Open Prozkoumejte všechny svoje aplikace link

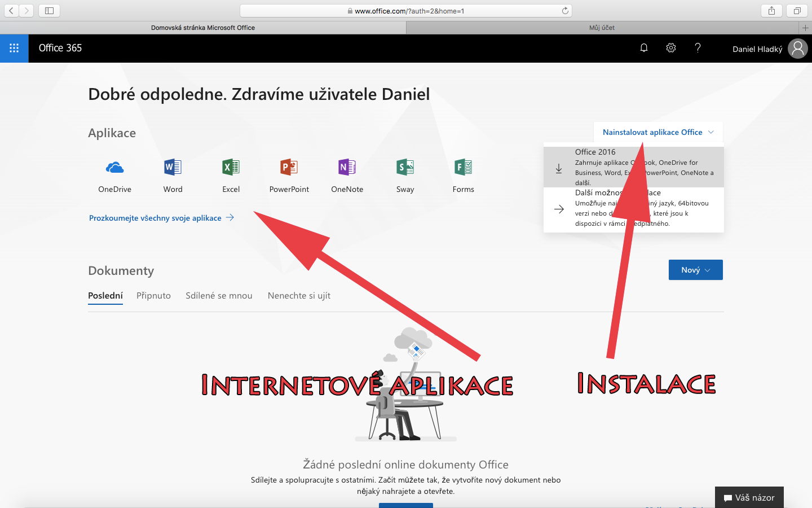click(x=161, y=218)
